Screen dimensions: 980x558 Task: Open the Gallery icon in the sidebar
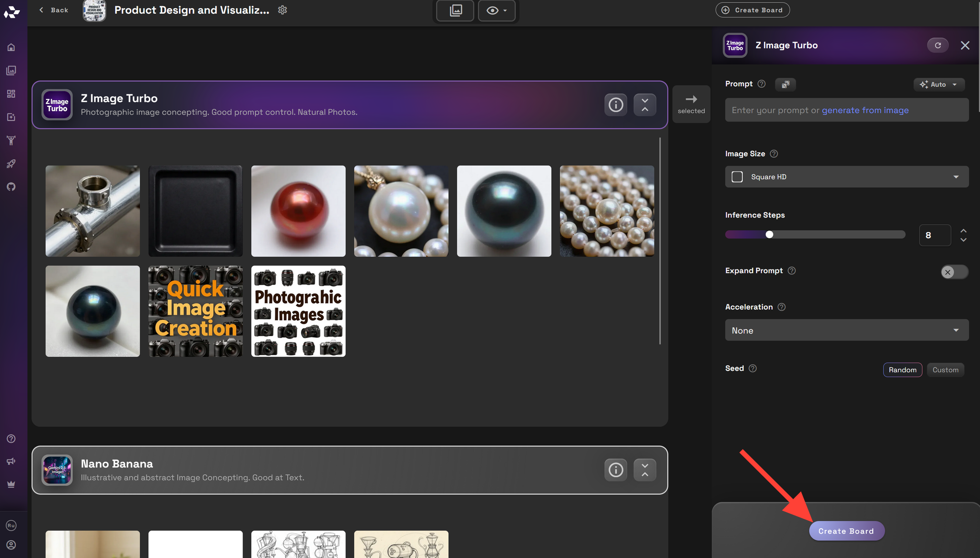pos(11,70)
